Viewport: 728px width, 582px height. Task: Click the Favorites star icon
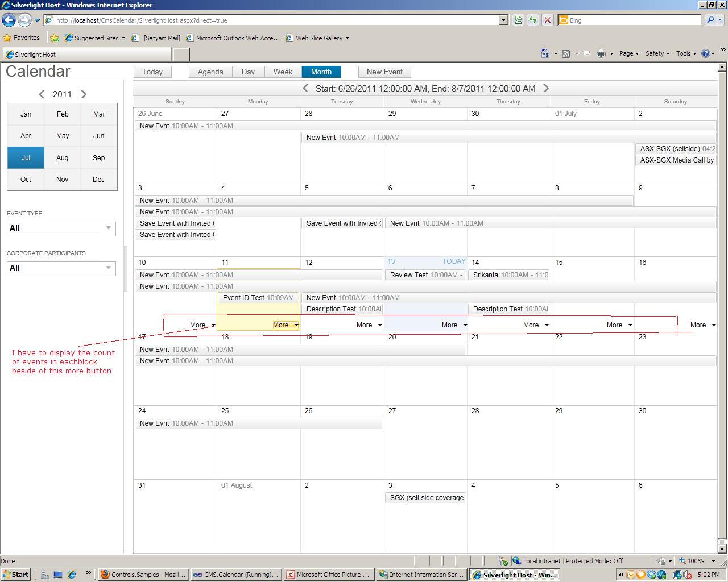(7, 38)
